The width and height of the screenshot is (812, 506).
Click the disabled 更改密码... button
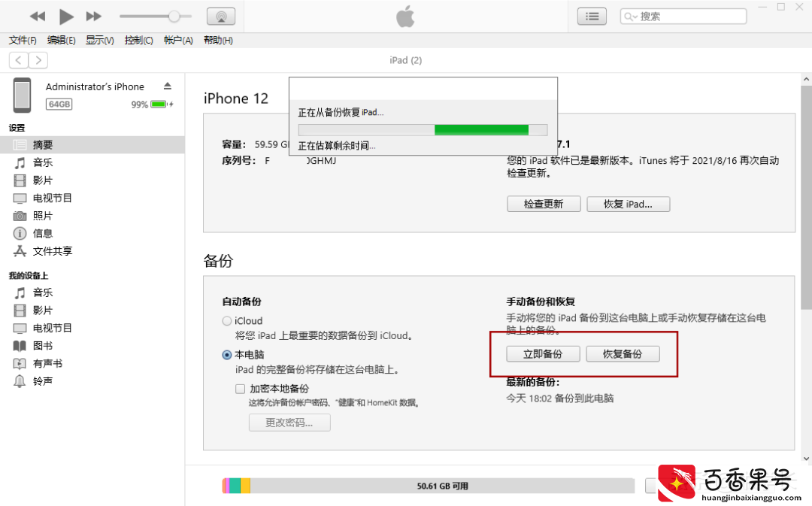coord(289,423)
